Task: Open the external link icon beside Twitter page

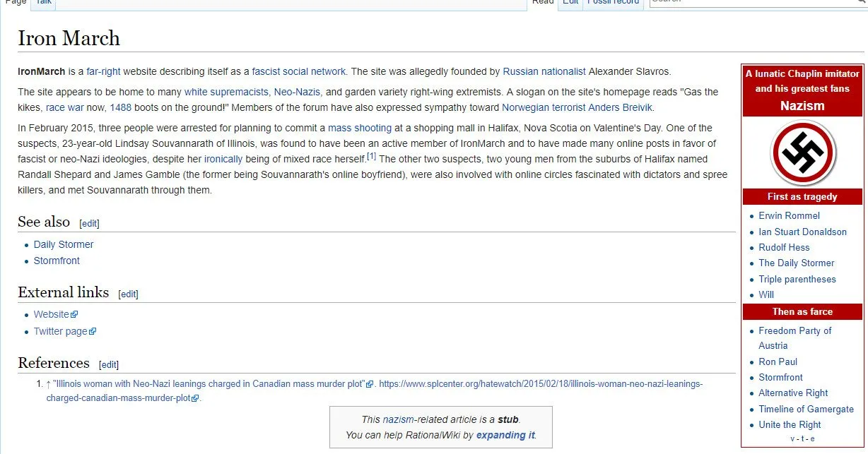Action: [93, 332]
